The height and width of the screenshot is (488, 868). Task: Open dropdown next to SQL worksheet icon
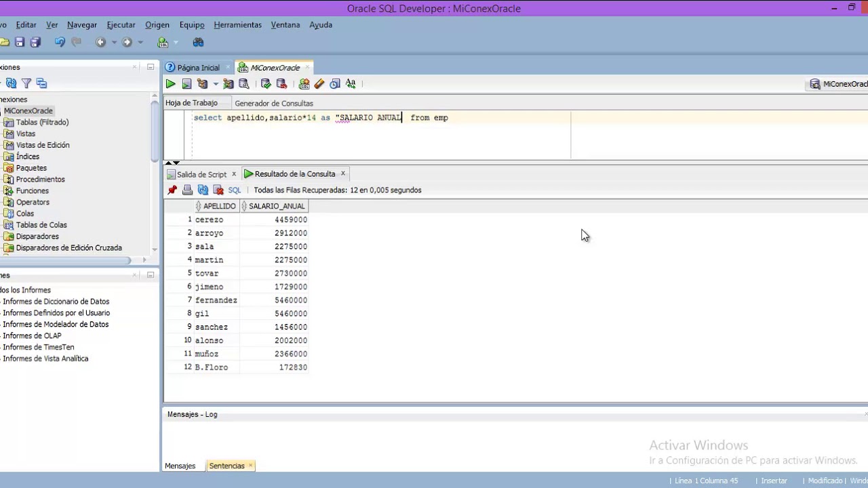click(x=174, y=42)
